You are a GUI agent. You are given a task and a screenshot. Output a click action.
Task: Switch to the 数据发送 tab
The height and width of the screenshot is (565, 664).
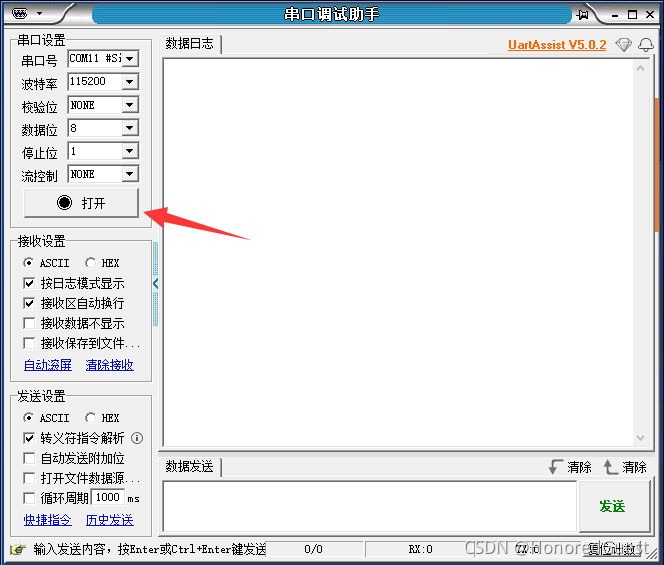190,467
